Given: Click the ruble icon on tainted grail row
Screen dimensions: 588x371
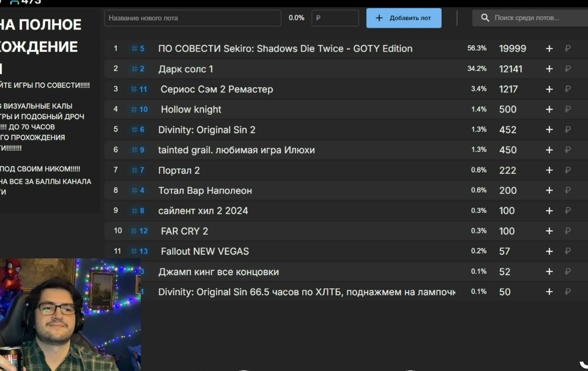Looking at the screenshot, I should click(x=568, y=149).
